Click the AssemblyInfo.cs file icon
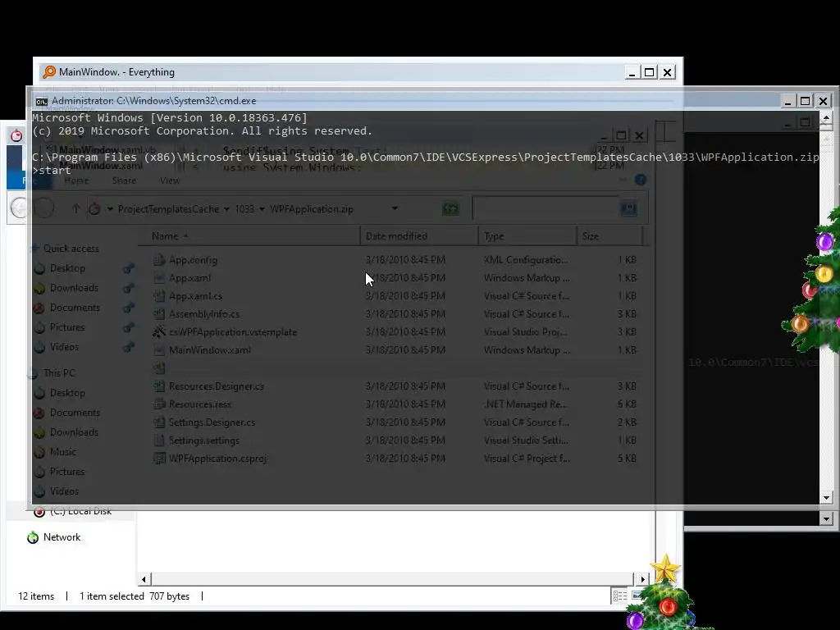This screenshot has width=840, height=630. pos(158,314)
